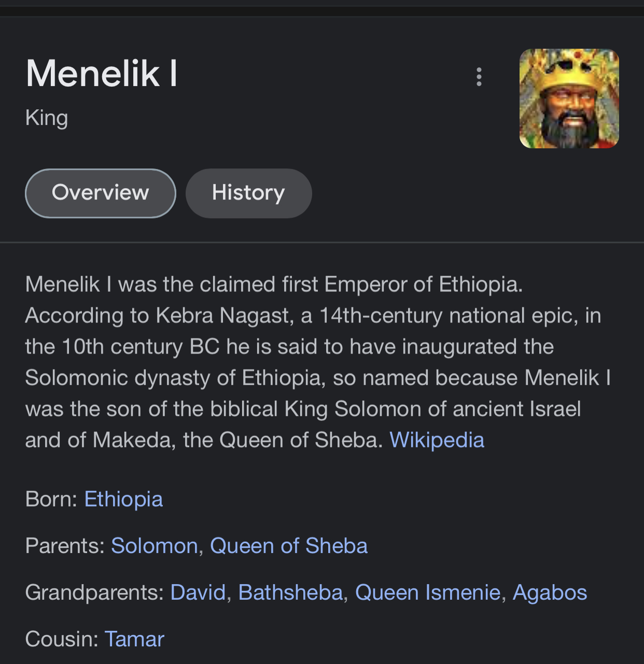Open the Bathsheba grandparent link
Image resolution: width=644 pixels, height=664 pixels.
tap(290, 592)
